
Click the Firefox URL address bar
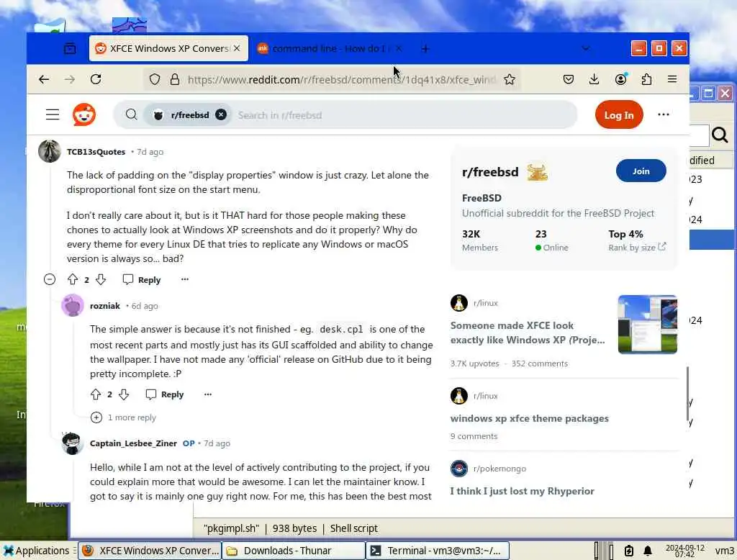pos(340,79)
